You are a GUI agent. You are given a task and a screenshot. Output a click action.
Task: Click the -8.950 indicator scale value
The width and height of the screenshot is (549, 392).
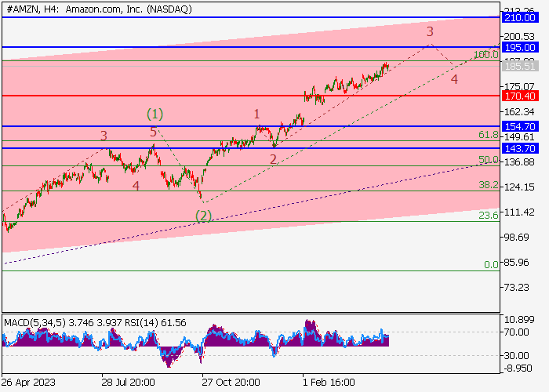518,368
